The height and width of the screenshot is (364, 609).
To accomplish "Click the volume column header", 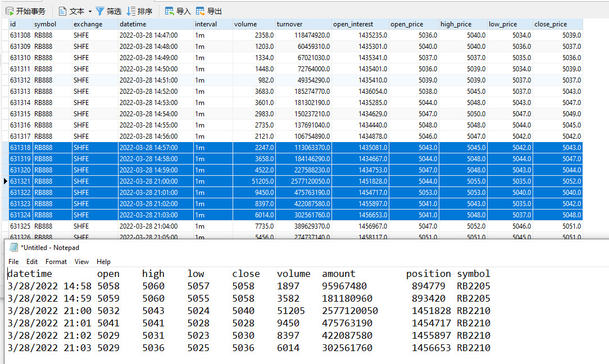I will pyautogui.click(x=254, y=24).
